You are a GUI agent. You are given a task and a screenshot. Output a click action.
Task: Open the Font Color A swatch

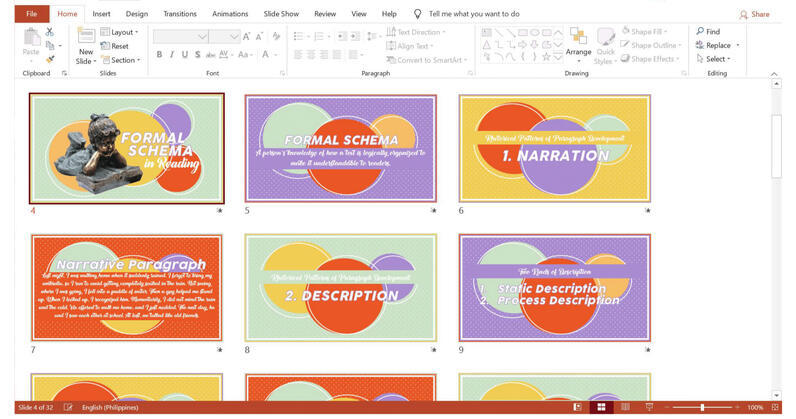(x=265, y=54)
